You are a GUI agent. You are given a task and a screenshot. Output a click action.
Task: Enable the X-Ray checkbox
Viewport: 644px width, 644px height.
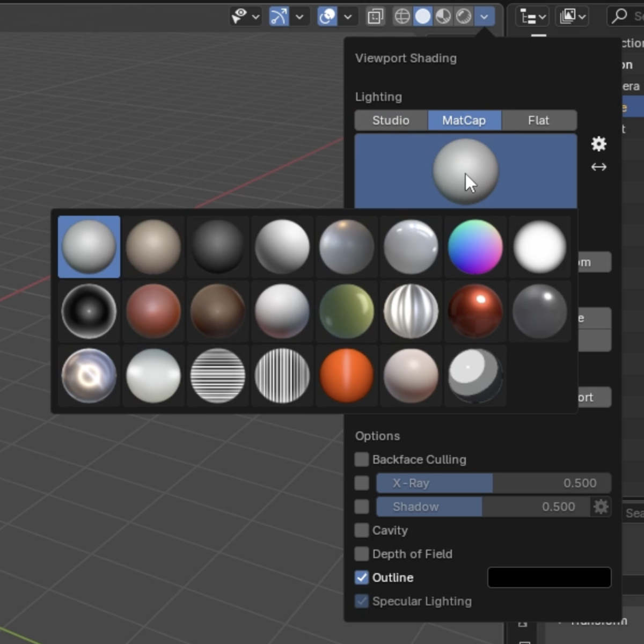coord(362,483)
